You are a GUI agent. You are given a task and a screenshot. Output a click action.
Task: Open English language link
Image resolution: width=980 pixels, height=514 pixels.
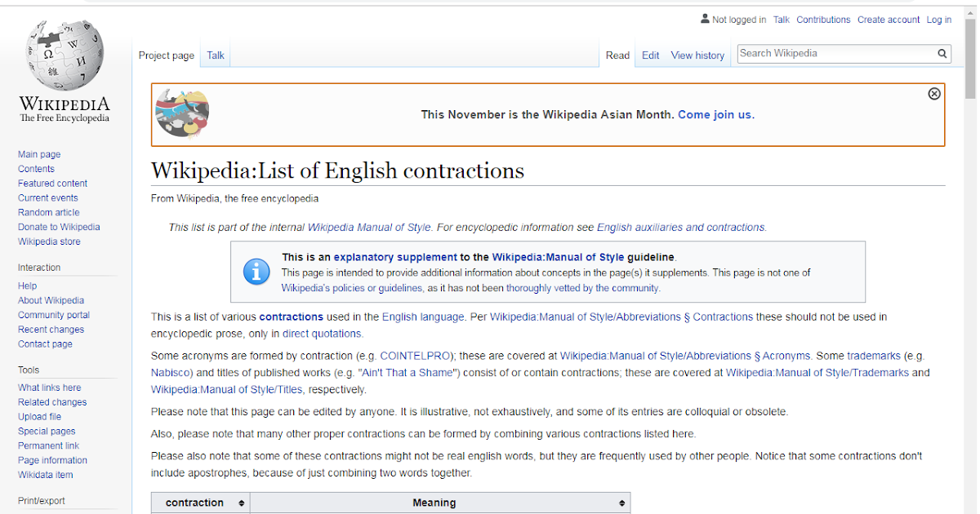(423, 317)
